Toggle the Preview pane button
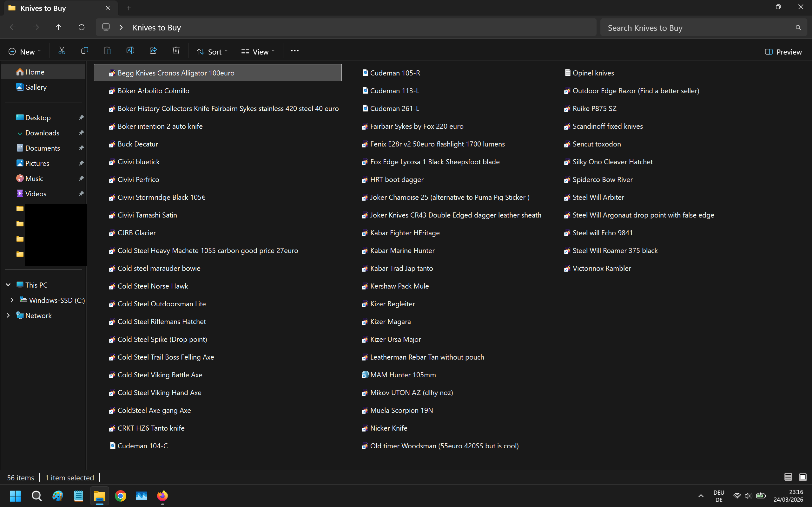This screenshot has height=507, width=812. point(783,52)
